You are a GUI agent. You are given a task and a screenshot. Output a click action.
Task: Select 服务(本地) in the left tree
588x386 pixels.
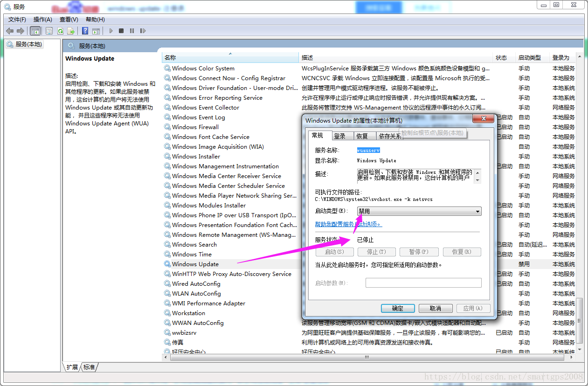click(x=24, y=44)
